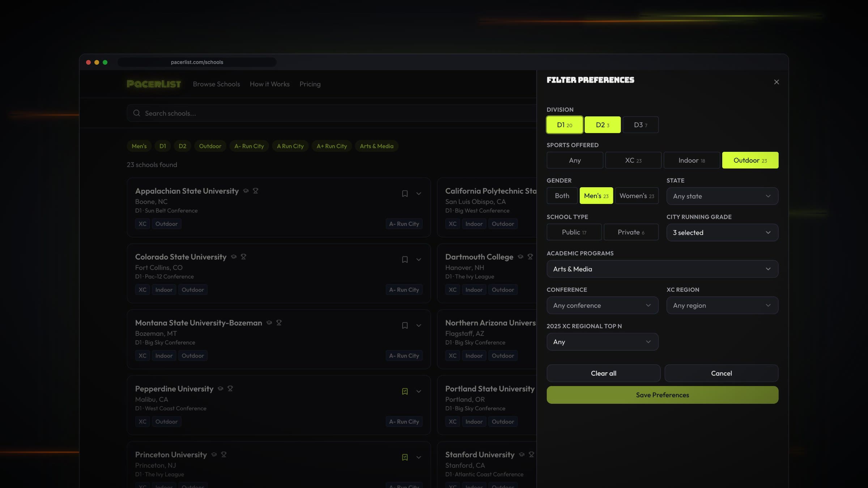Image resolution: width=868 pixels, height=488 pixels.
Task: Toggle the D1 division filter
Action: [x=565, y=125]
